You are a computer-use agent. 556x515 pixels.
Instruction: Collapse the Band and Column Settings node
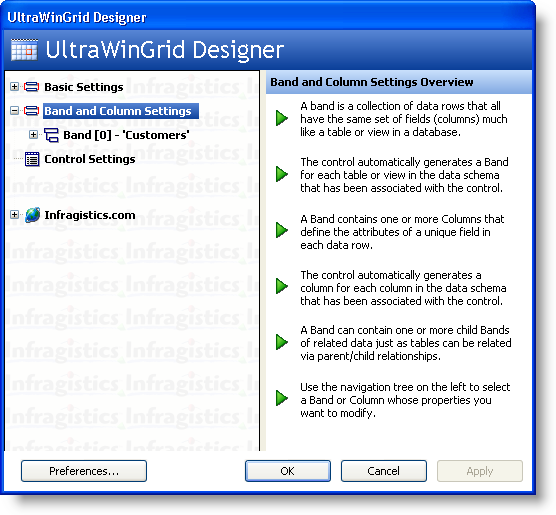click(x=14, y=111)
